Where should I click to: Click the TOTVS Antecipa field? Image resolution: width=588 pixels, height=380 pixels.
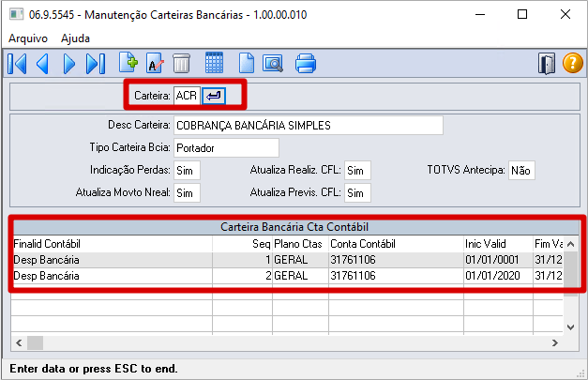pyautogui.click(x=521, y=171)
